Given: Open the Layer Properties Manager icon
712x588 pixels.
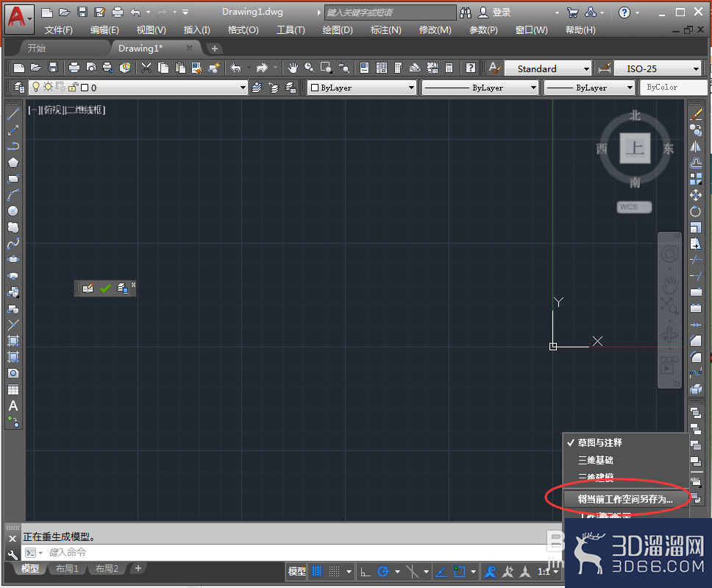Looking at the screenshot, I should coord(19,88).
